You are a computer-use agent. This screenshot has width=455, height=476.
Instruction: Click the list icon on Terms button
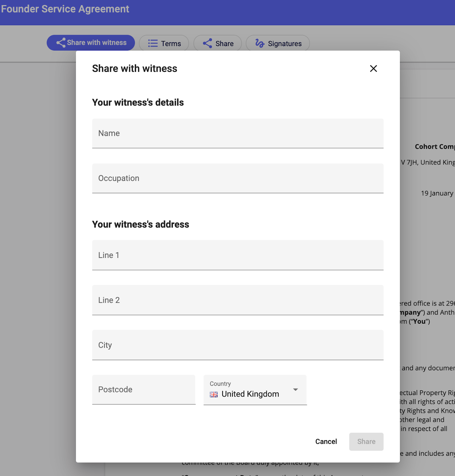click(153, 43)
